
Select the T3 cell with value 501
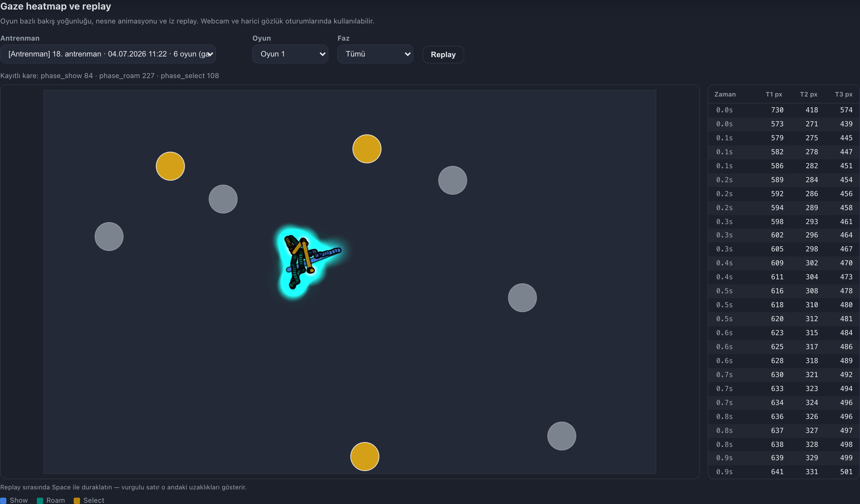coord(846,472)
